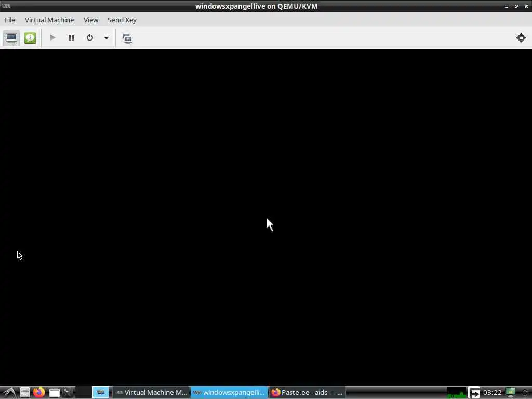The image size is (532, 399).
Task: Click the logout arrow icon in tray
Action: 474,393
